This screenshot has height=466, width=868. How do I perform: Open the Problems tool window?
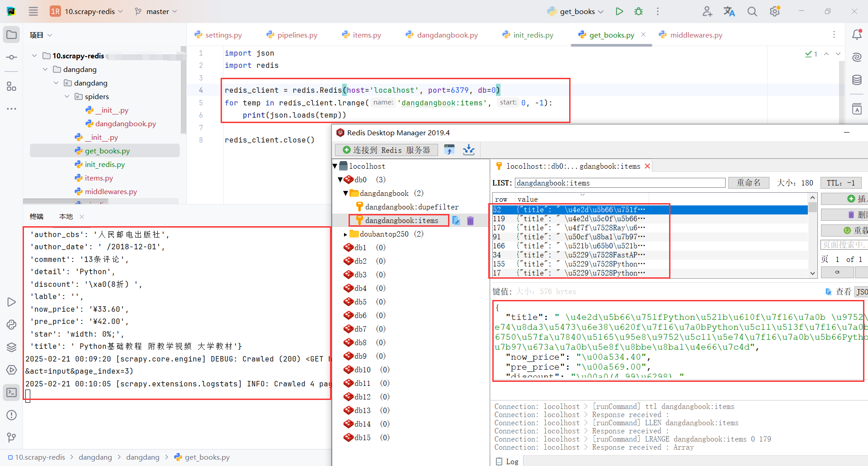[x=12, y=415]
